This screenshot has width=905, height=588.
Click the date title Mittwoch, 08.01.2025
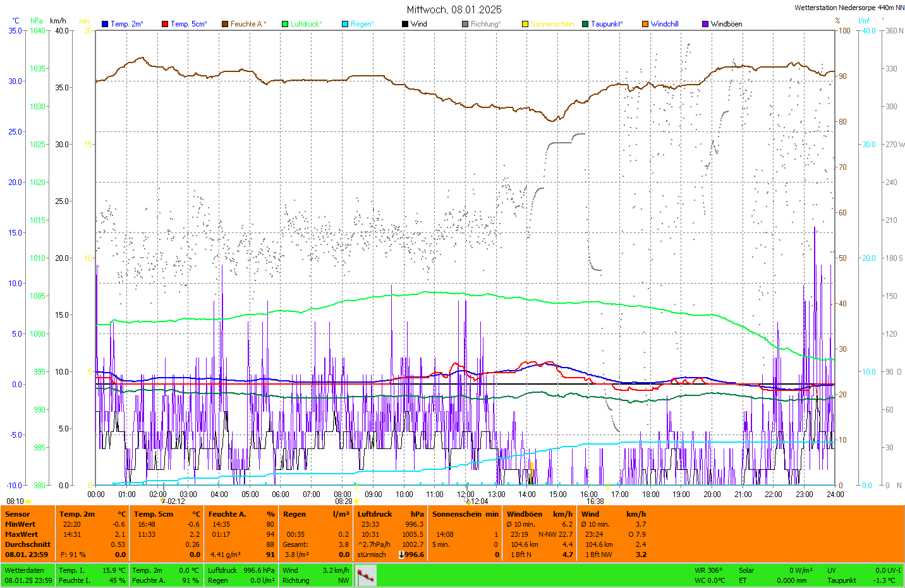454,9
